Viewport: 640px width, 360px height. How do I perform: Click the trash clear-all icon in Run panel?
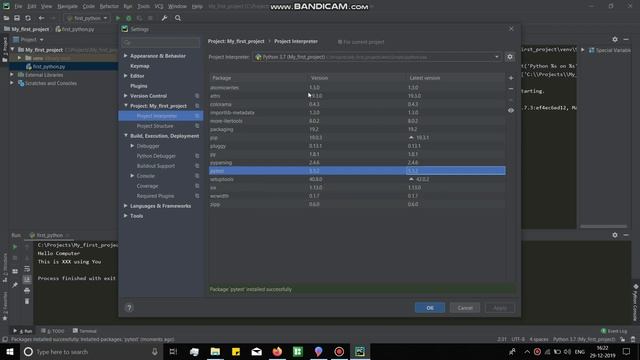(x=27, y=301)
